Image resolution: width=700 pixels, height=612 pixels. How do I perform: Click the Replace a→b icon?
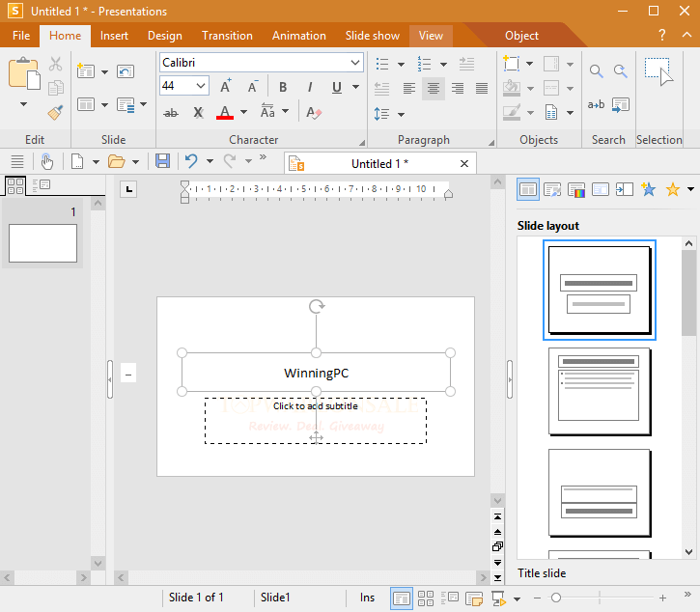coord(596,104)
